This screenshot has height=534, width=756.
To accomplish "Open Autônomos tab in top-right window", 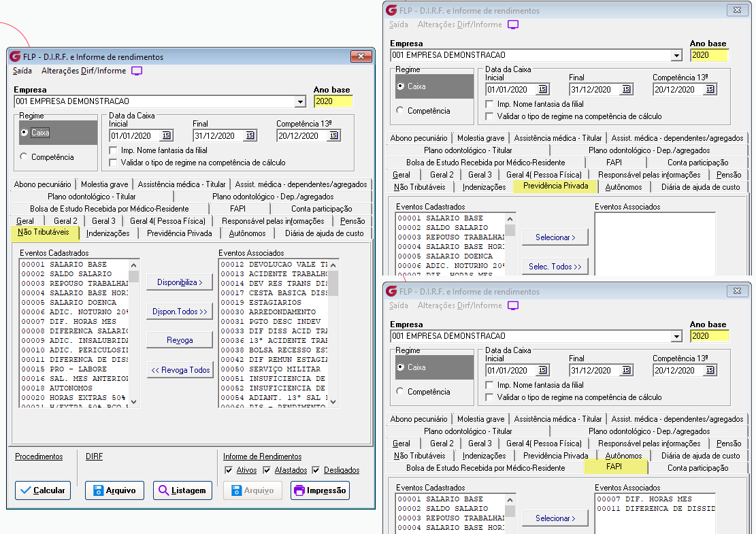I will coord(624,187).
